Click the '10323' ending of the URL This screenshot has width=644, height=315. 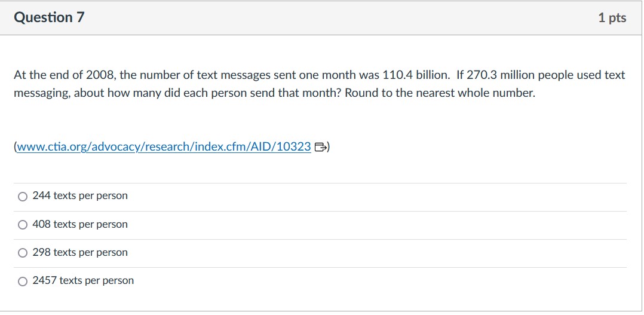[295, 147]
